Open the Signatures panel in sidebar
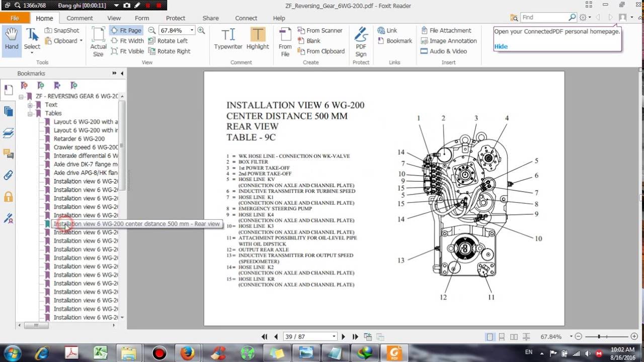Screen dimensions: 644x362 [8, 218]
